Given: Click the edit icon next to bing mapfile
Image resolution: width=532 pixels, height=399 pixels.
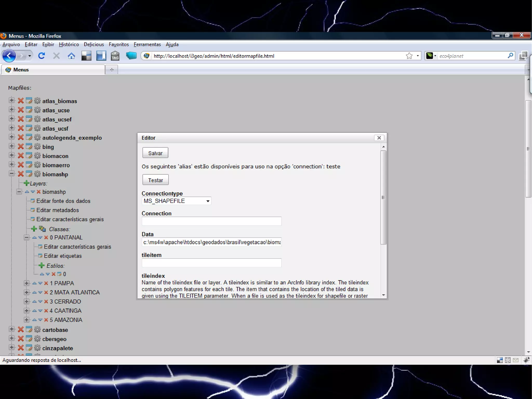Looking at the screenshot, I should pos(29,147).
